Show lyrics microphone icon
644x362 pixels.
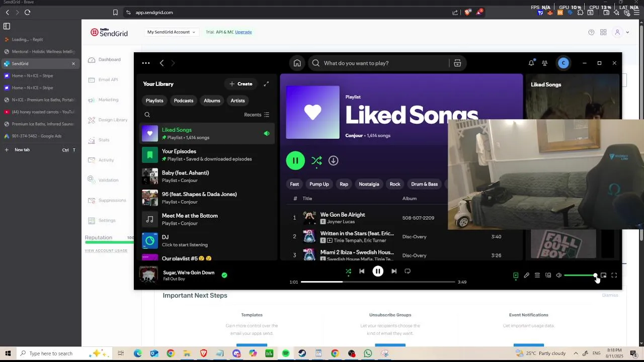(x=526, y=276)
